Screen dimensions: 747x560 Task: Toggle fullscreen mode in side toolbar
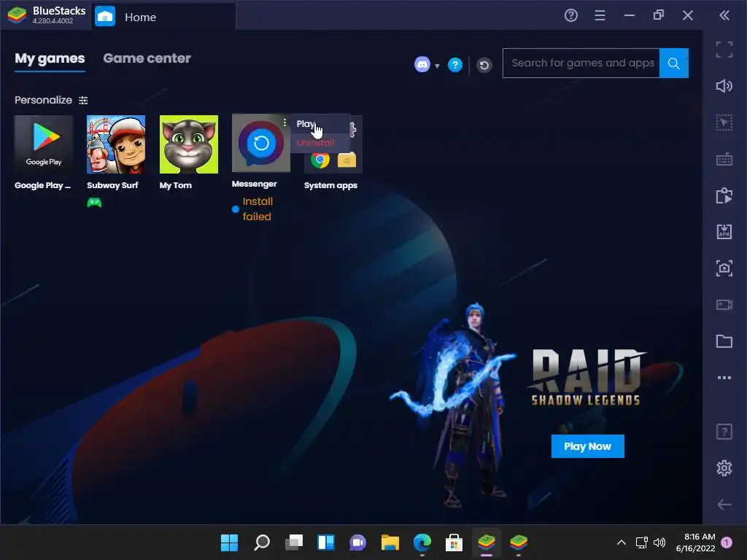724,50
